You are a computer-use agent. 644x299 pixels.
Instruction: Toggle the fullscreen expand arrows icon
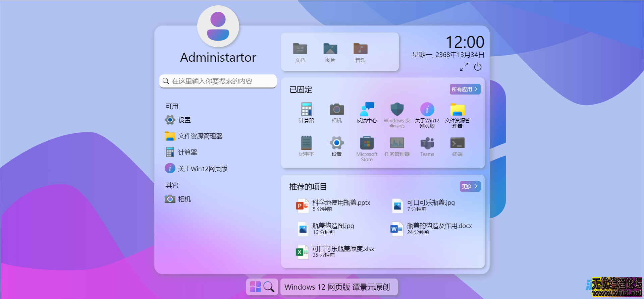(464, 67)
